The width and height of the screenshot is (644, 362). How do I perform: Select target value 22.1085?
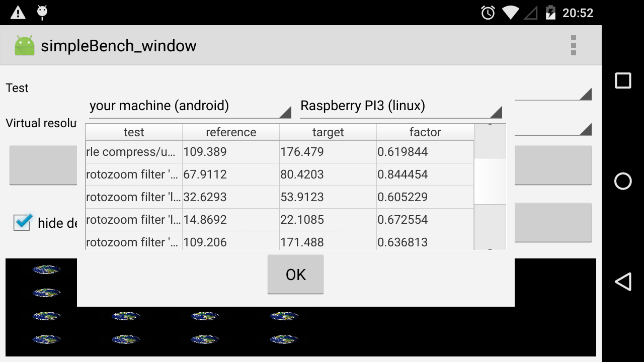(x=328, y=220)
